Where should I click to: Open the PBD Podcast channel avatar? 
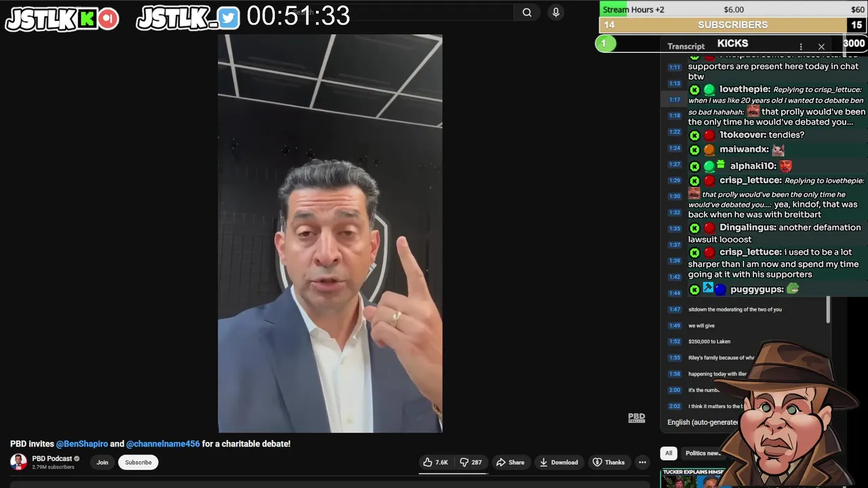(18, 462)
